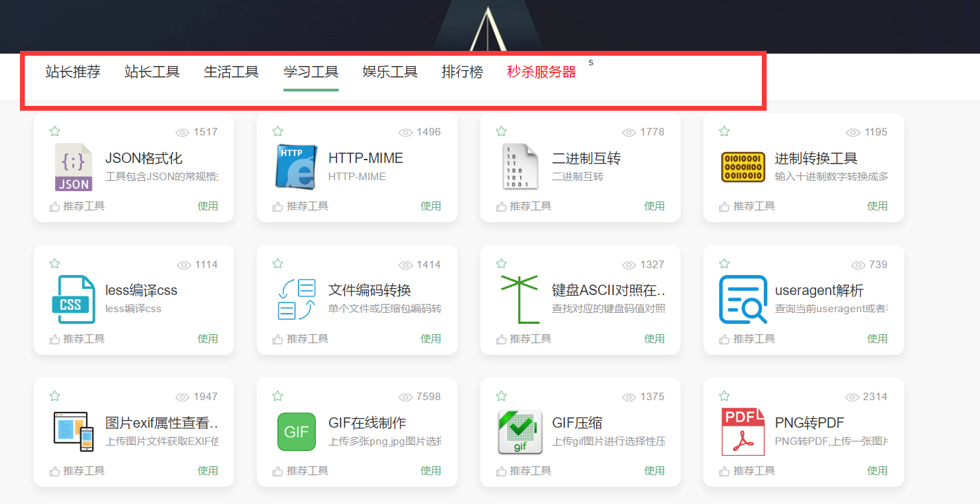Click the green GIF icon for GIF在线制作
Screen dimensions: 980x504
(x=297, y=432)
